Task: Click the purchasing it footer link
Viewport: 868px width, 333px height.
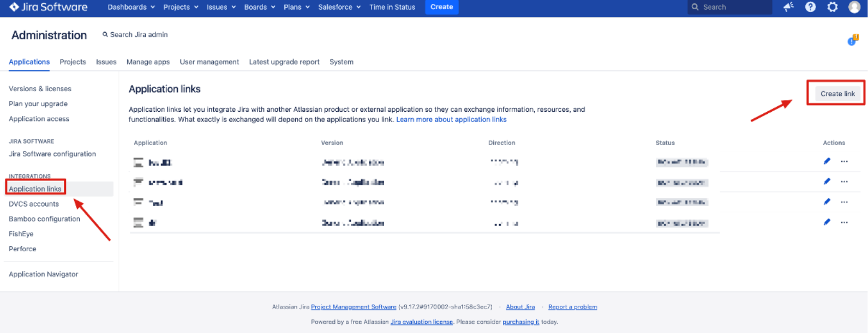Action: click(520, 322)
